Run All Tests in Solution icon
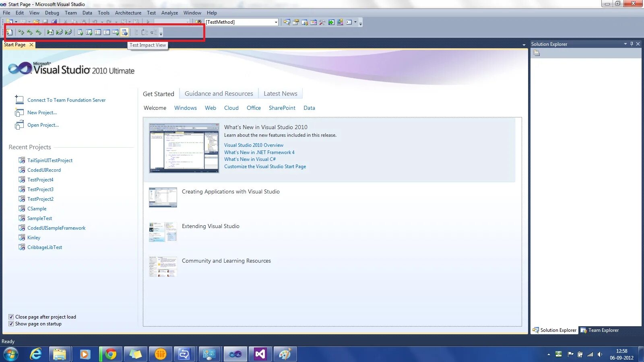The image size is (644, 362). click(30, 32)
